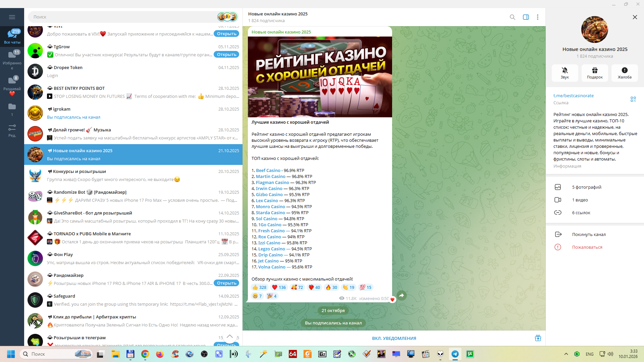
Task: Click ВКЛ. УВЕДОМЛЕНИЯ to enable notifications
Action: pos(394,339)
